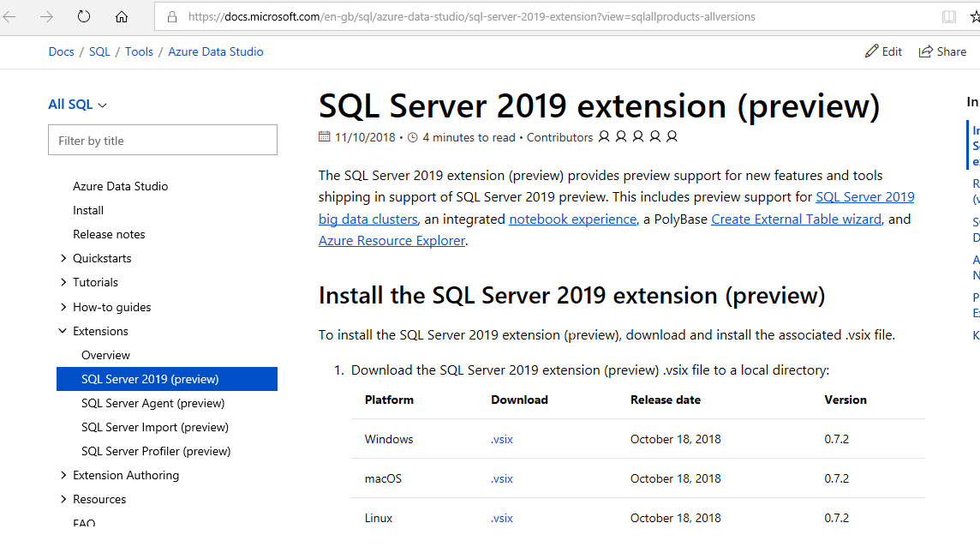Download the Windows .vsix file

click(x=502, y=439)
